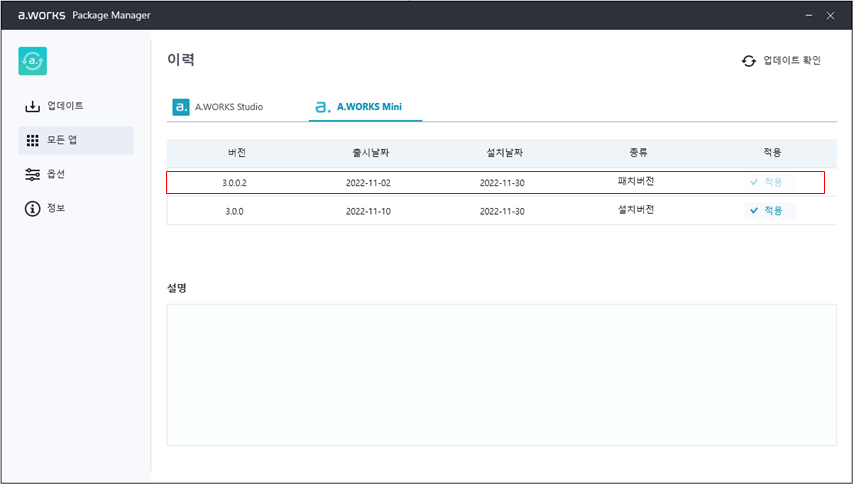Select 모든 앱 in the sidebar
Image resolution: width=854 pixels, height=485 pixels.
[76, 141]
